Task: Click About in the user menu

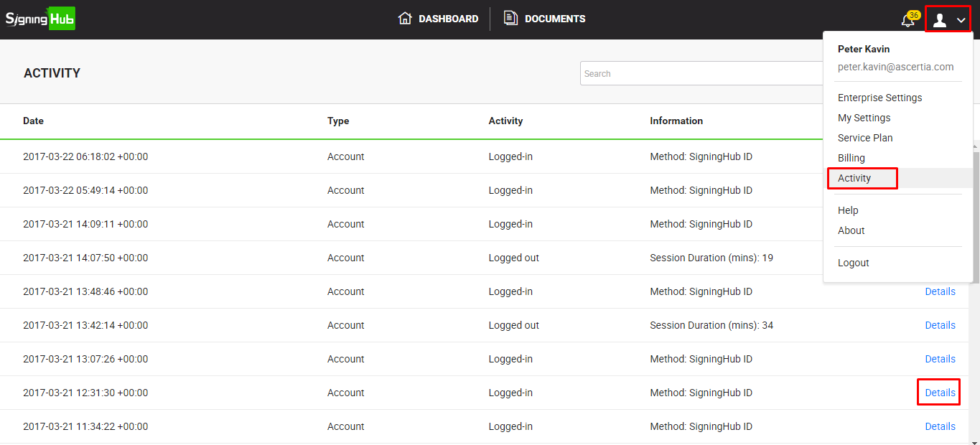Action: (851, 230)
